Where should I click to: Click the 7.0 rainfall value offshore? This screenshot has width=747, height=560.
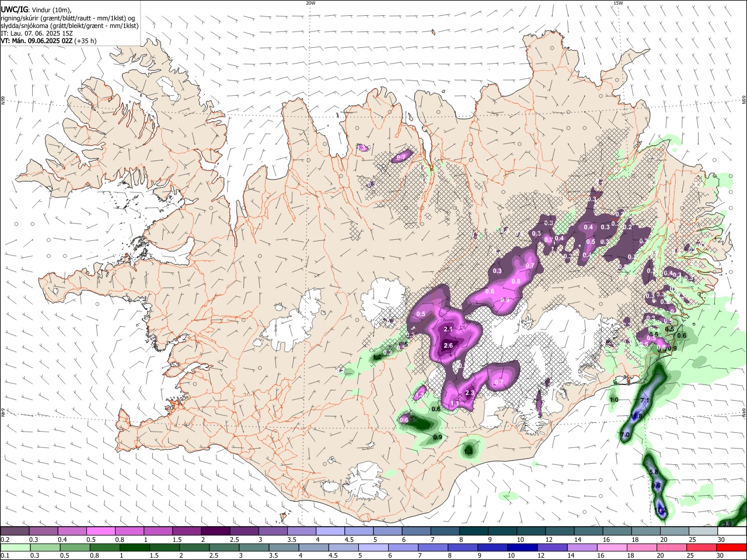coord(624,435)
